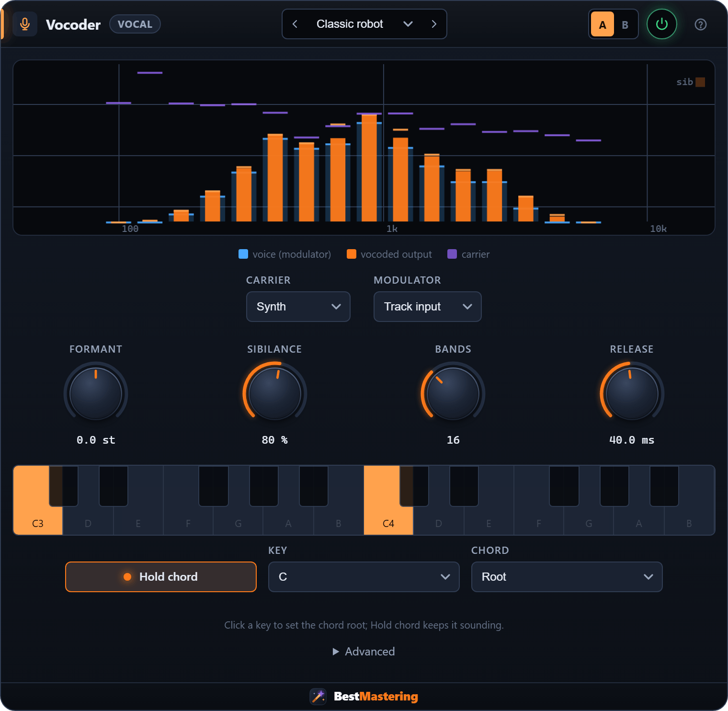Click the Formant value 0.0 st
The image size is (728, 711).
point(96,440)
